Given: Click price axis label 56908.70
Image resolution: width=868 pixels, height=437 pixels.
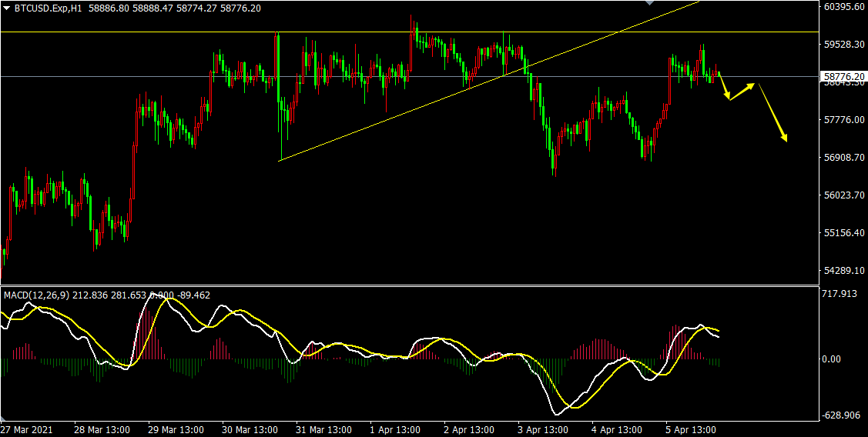Looking at the screenshot, I should [x=844, y=158].
